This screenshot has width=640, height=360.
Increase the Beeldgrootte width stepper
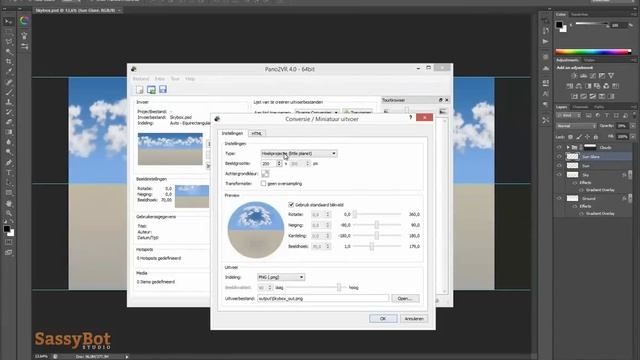point(279,162)
